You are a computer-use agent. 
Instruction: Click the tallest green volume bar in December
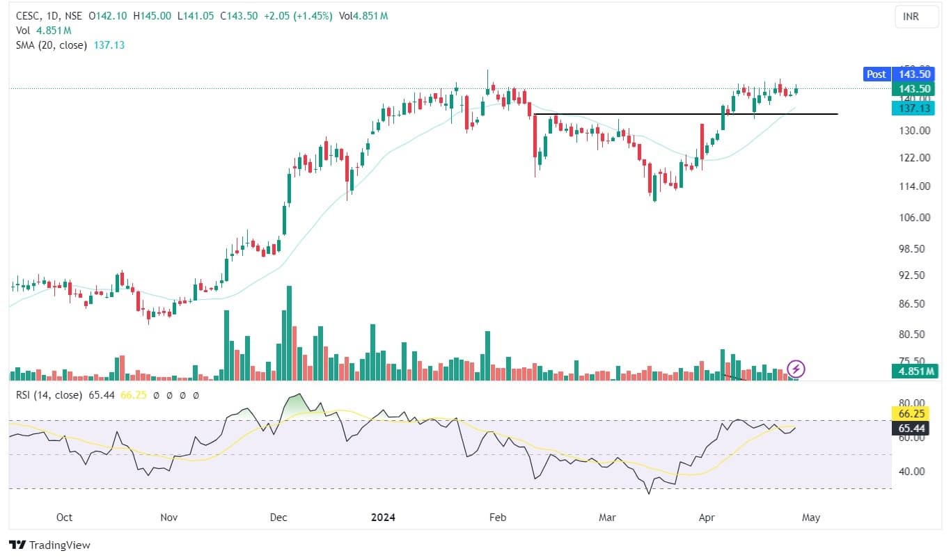(289, 333)
